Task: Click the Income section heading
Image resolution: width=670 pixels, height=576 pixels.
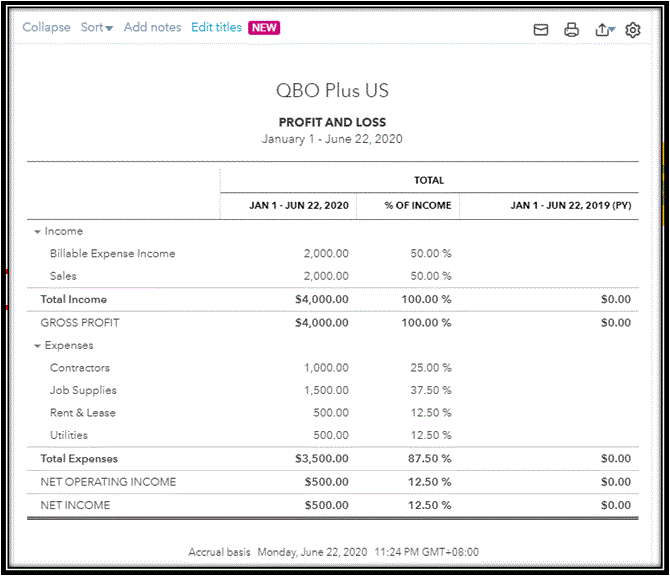Action: (64, 232)
